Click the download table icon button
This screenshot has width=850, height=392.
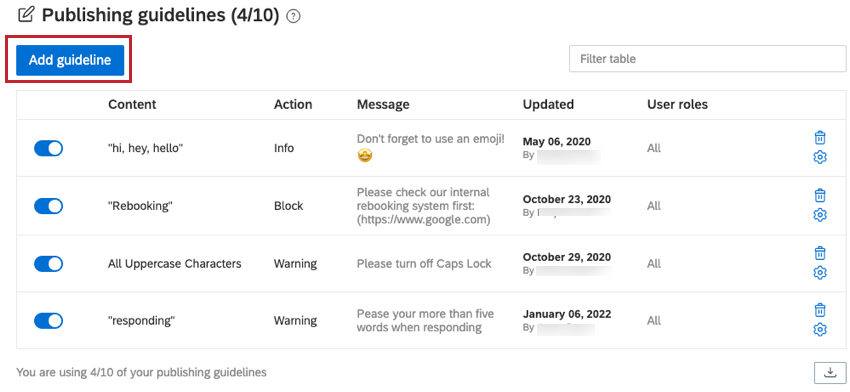click(x=830, y=372)
